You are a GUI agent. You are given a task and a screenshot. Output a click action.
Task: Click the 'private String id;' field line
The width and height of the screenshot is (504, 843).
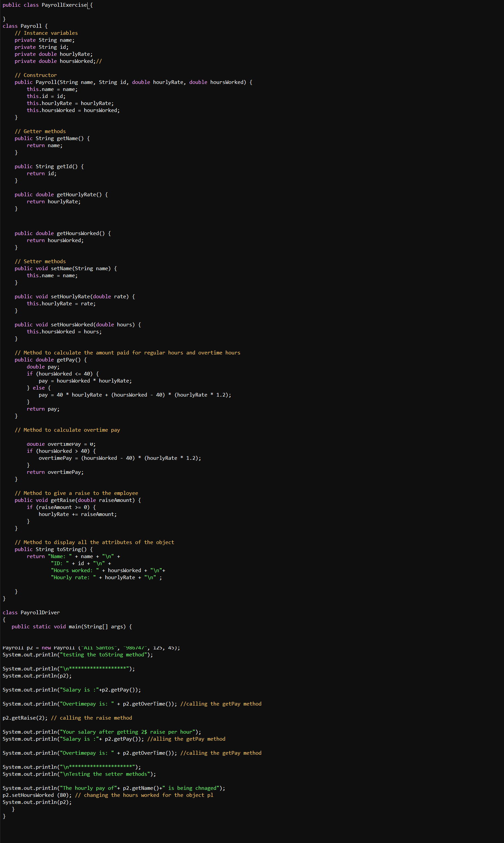41,47
